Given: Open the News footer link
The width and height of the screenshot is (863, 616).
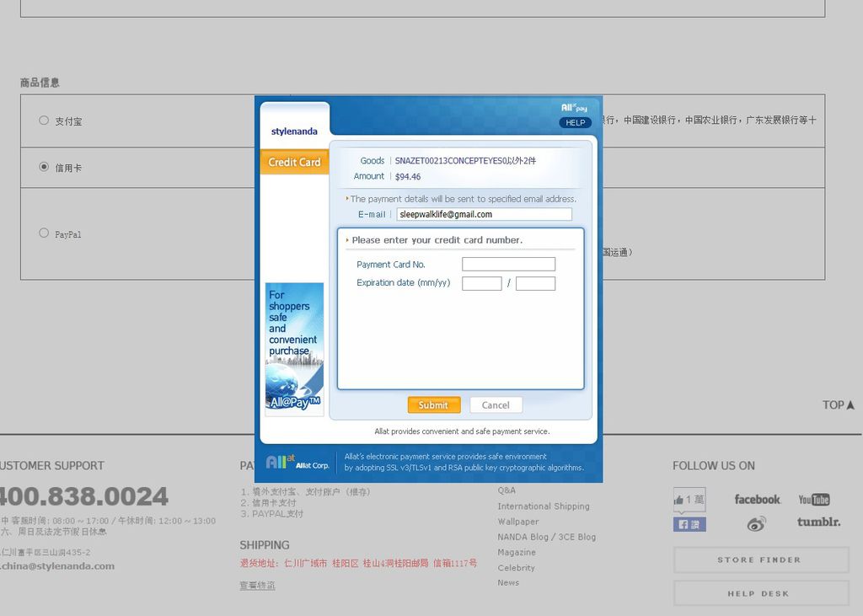Looking at the screenshot, I should [x=508, y=582].
